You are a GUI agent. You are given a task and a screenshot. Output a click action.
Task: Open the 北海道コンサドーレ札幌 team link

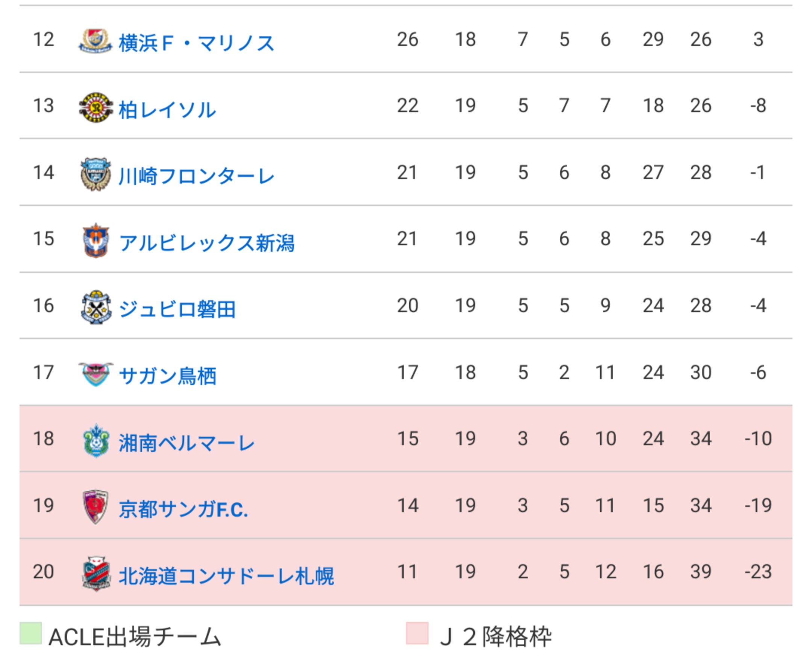pos(226,576)
